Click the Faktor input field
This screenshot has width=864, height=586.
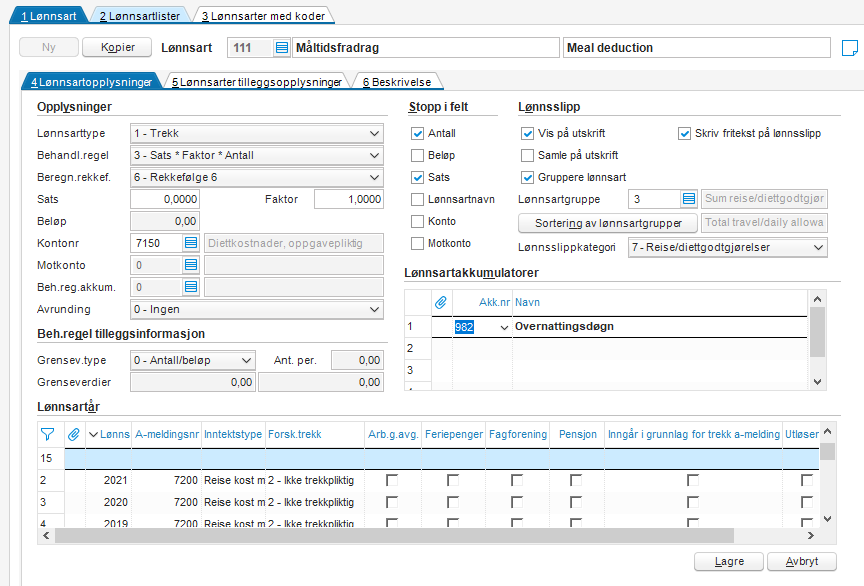[x=349, y=199]
